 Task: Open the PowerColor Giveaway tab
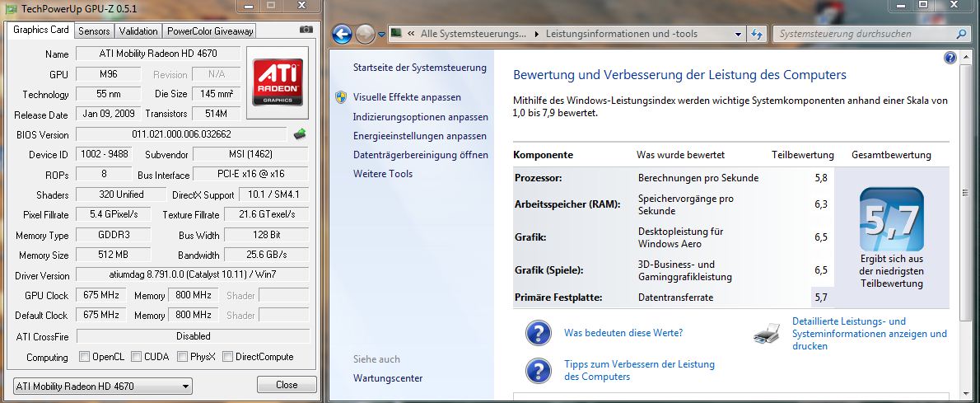(210, 31)
